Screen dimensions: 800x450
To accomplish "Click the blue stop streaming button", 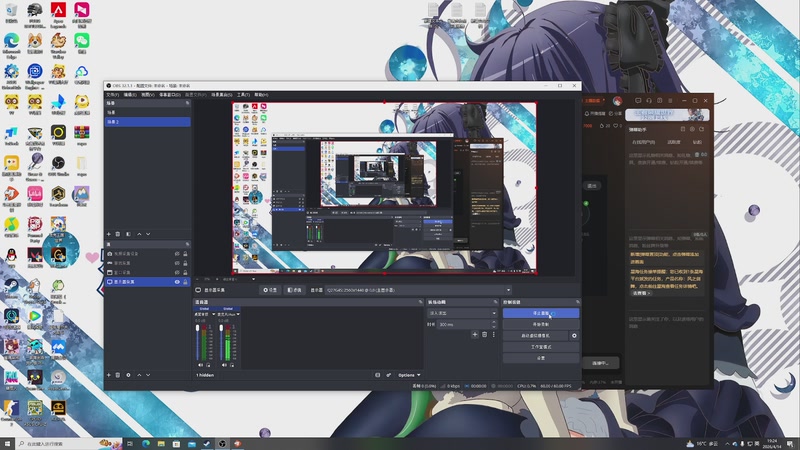I will pos(541,313).
